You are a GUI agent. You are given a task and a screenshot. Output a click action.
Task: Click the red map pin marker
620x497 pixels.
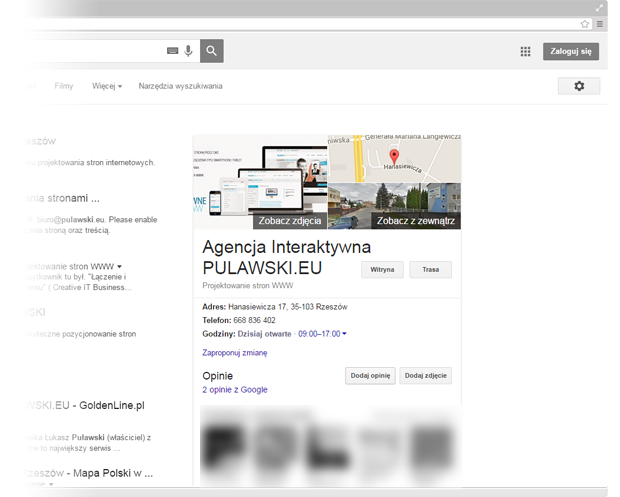pos(394,157)
